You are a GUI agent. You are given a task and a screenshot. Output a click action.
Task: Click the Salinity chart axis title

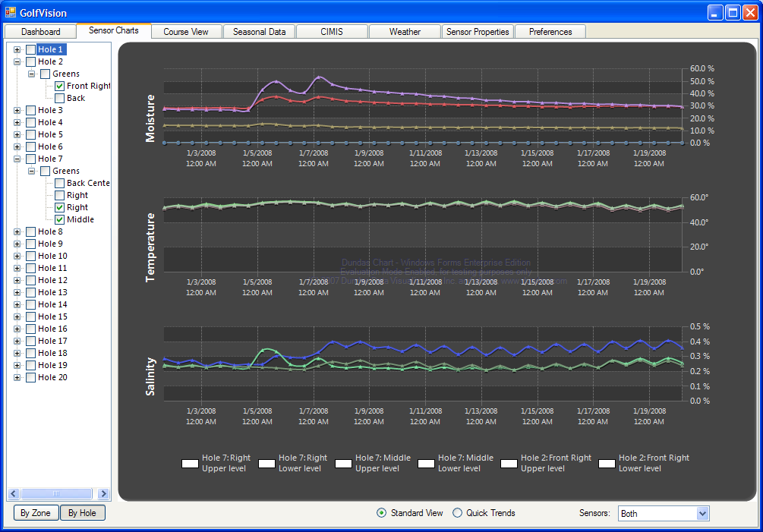[150, 377]
